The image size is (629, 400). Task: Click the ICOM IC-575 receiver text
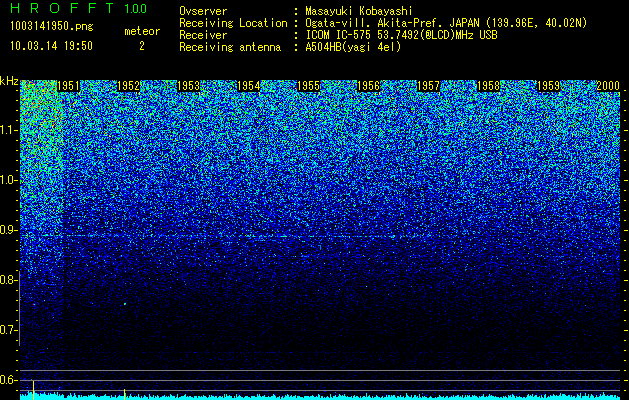click(x=401, y=35)
